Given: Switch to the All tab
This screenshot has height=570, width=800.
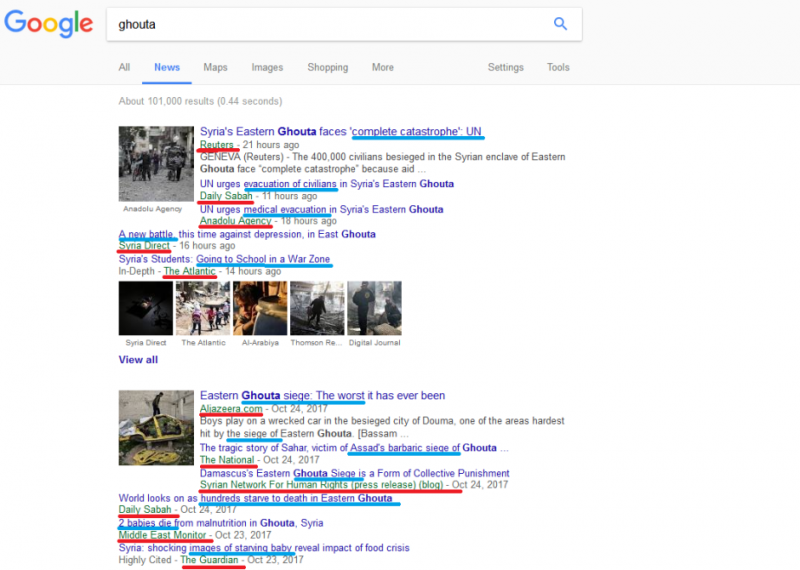Looking at the screenshot, I should pos(124,67).
